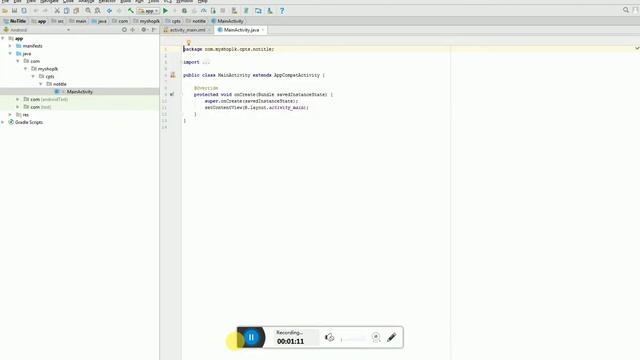The image size is (640, 360).
Task: Click the NoTitle breadcrumb
Action: coord(15,21)
